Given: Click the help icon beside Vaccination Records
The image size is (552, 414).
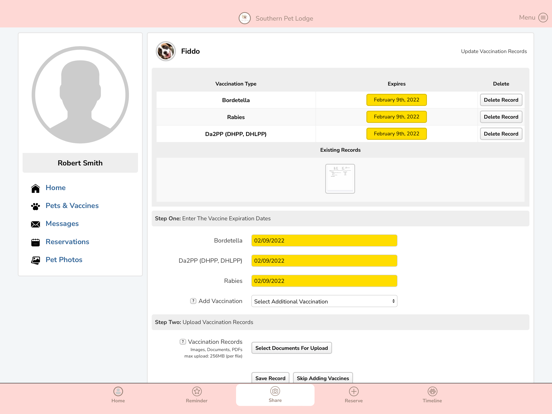Looking at the screenshot, I should pos(182,341).
